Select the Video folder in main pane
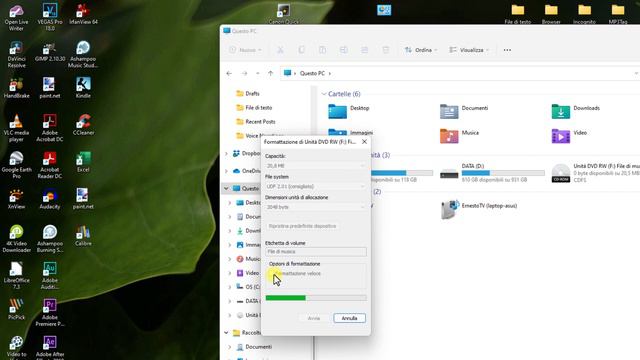 coord(569,136)
